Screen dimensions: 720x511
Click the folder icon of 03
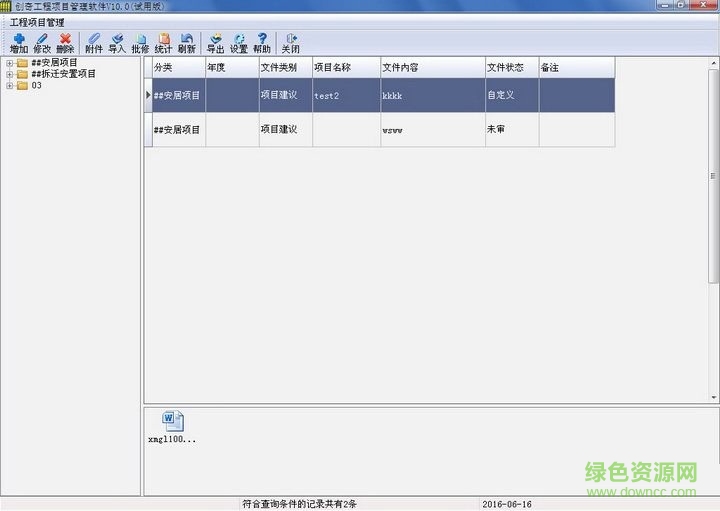click(22, 86)
